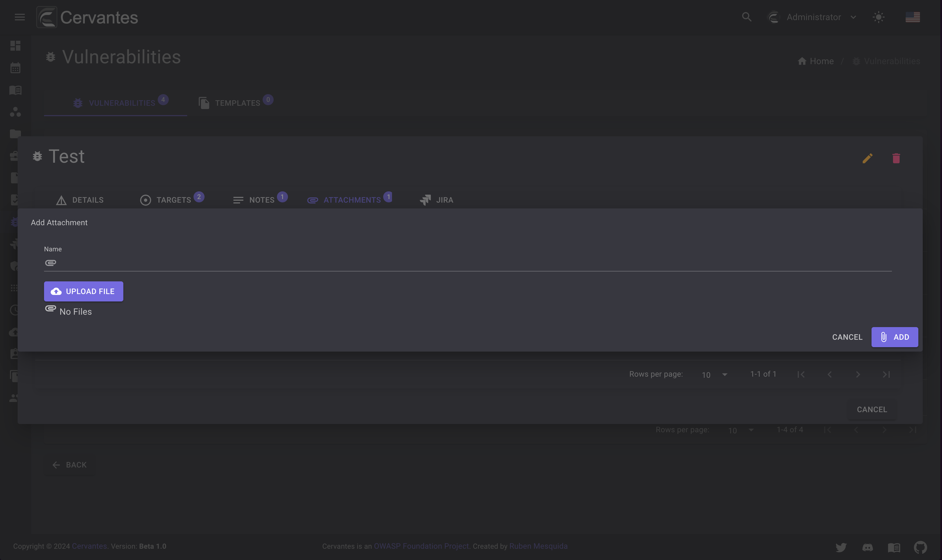This screenshot has height=560, width=942.
Task: Click the 'No Files' text
Action: [75, 312]
